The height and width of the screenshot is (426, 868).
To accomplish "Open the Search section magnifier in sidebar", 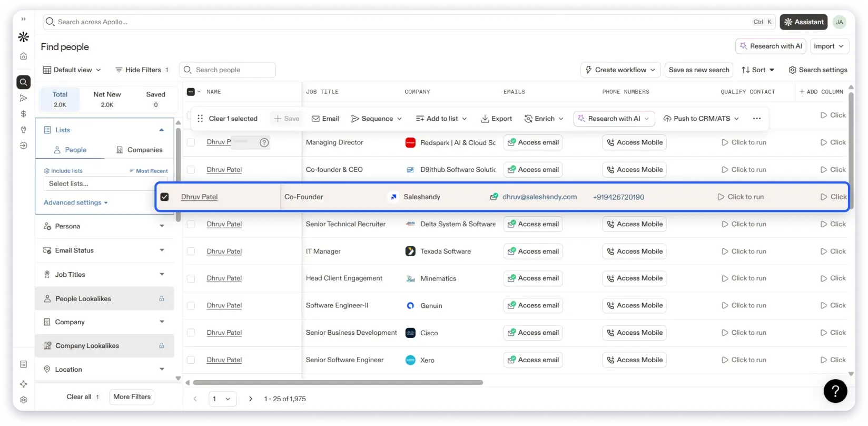I will [23, 82].
